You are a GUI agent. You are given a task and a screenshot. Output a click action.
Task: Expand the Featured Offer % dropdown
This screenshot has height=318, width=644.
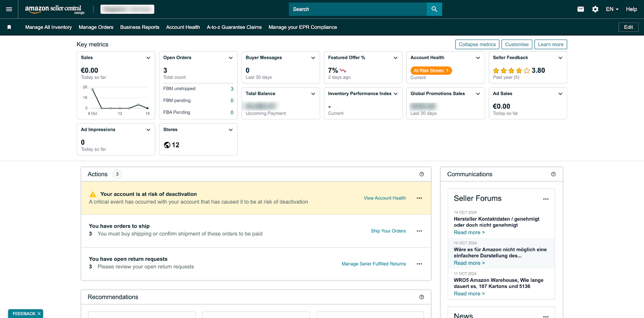point(396,58)
